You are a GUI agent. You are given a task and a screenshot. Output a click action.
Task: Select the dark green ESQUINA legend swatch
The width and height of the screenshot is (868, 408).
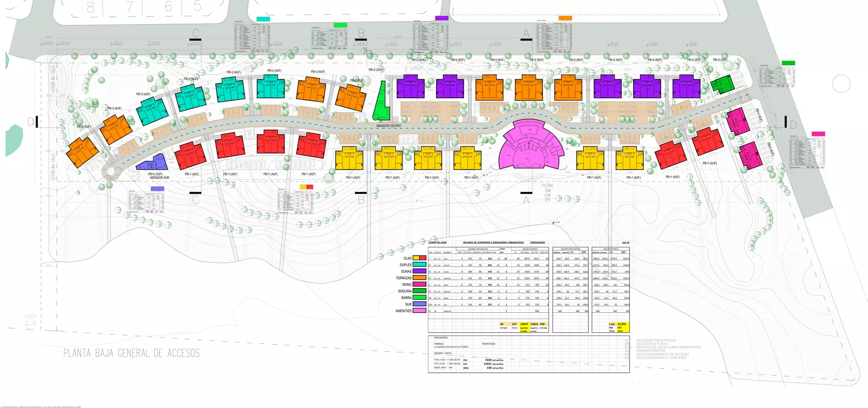pos(420,291)
